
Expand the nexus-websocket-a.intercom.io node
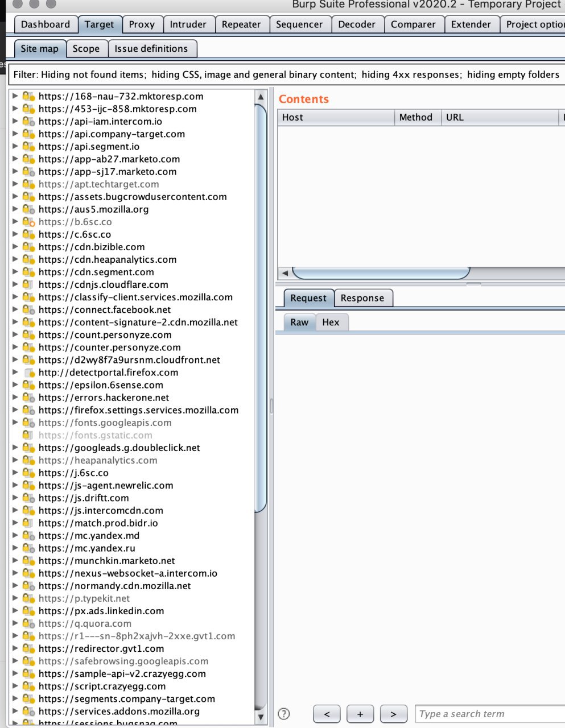tap(15, 573)
